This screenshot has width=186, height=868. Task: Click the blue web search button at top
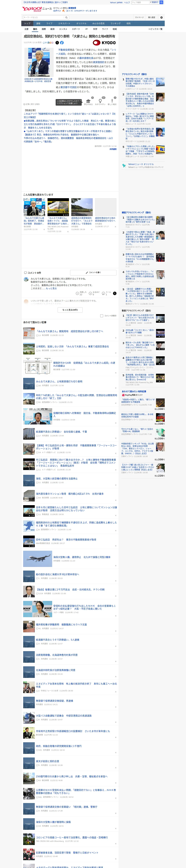point(161,2)
